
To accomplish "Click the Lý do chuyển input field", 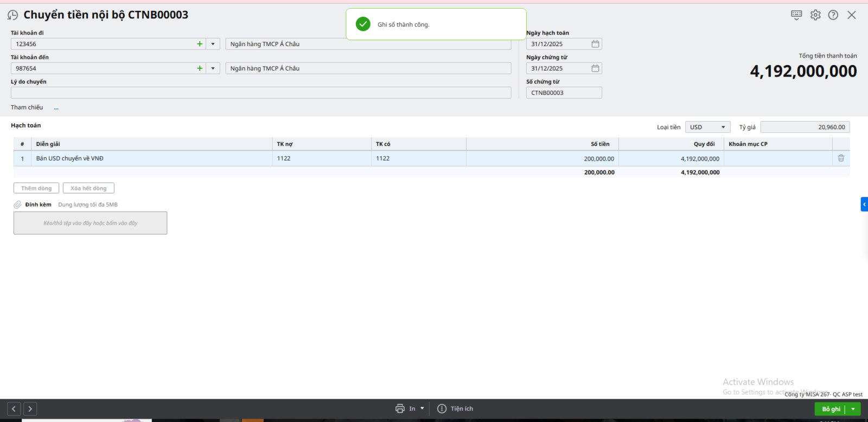I will pos(260,93).
